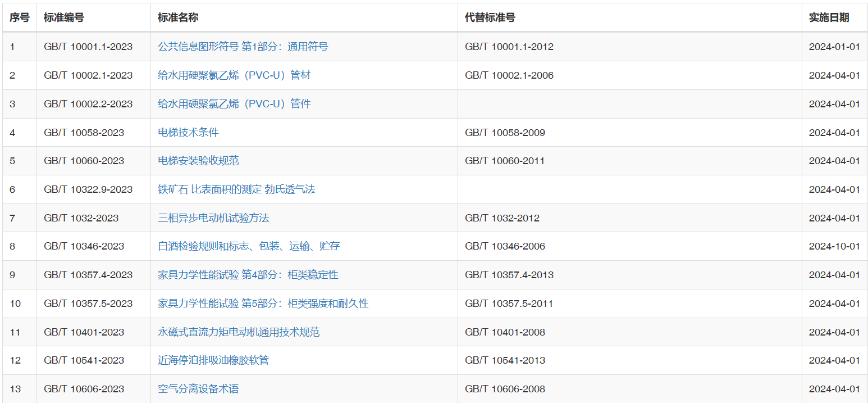Click the 标准名称 column header
The image size is (868, 403).
click(178, 17)
